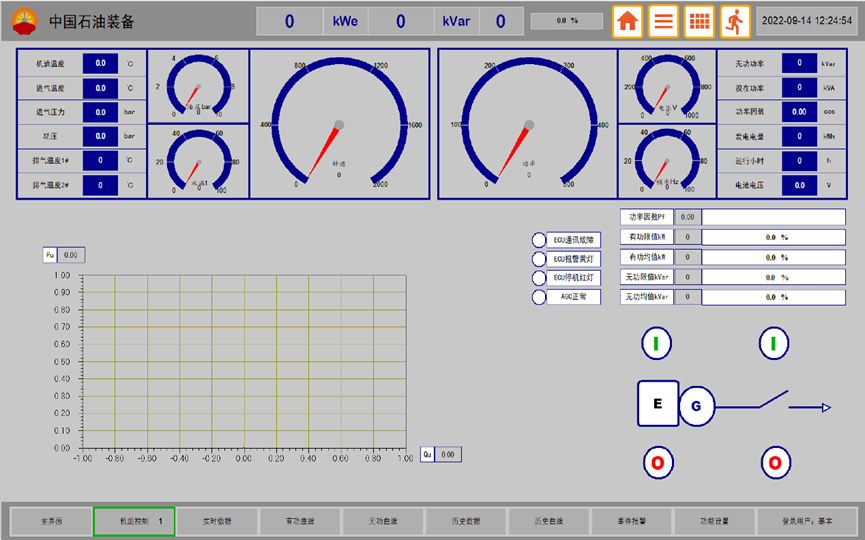Click the 排气温度1# value box
The height and width of the screenshot is (540, 865).
(x=100, y=161)
